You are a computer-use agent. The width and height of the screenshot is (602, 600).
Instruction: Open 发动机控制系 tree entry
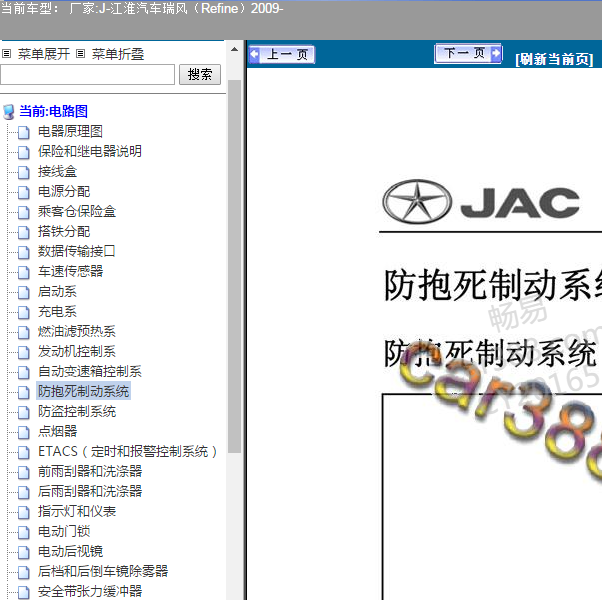point(77,351)
